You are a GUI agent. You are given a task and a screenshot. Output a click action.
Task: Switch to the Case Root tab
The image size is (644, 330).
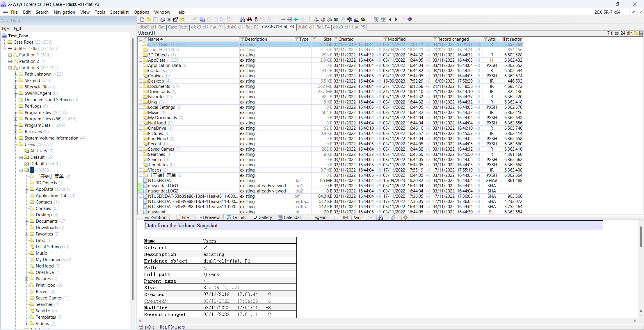(178, 27)
